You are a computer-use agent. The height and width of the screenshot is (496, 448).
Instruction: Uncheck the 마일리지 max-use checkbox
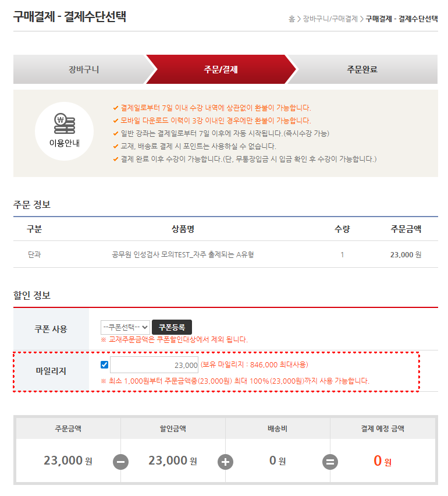tap(104, 365)
